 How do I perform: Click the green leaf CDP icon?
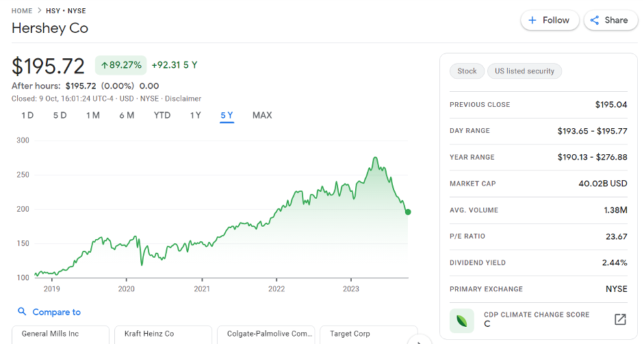pos(462,320)
